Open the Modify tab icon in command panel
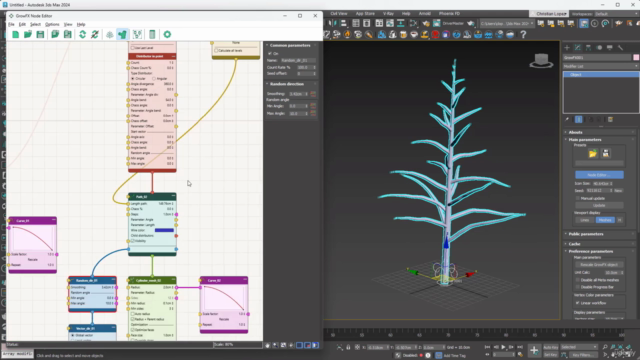Image resolution: width=640 pixels, height=360 pixels. tap(578, 48)
